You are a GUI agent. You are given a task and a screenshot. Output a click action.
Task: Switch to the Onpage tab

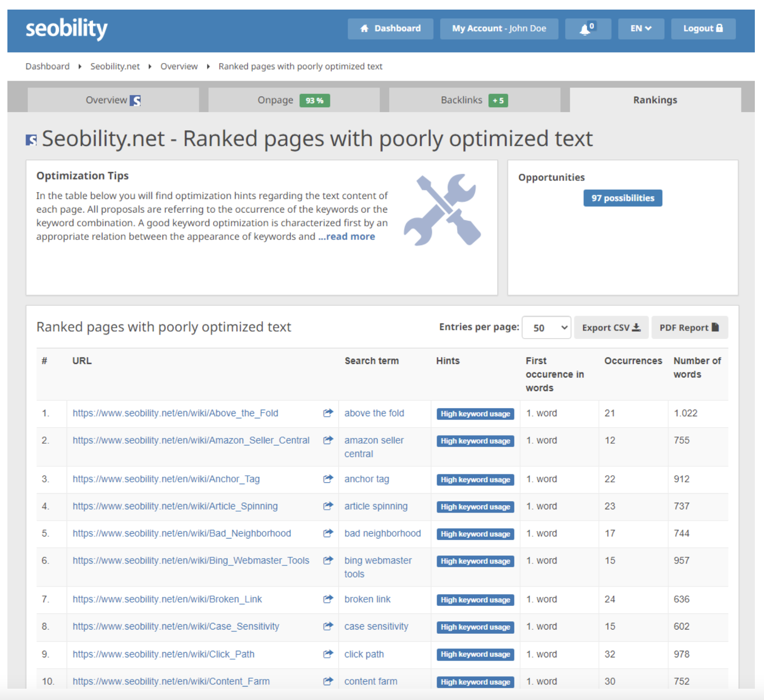click(294, 100)
